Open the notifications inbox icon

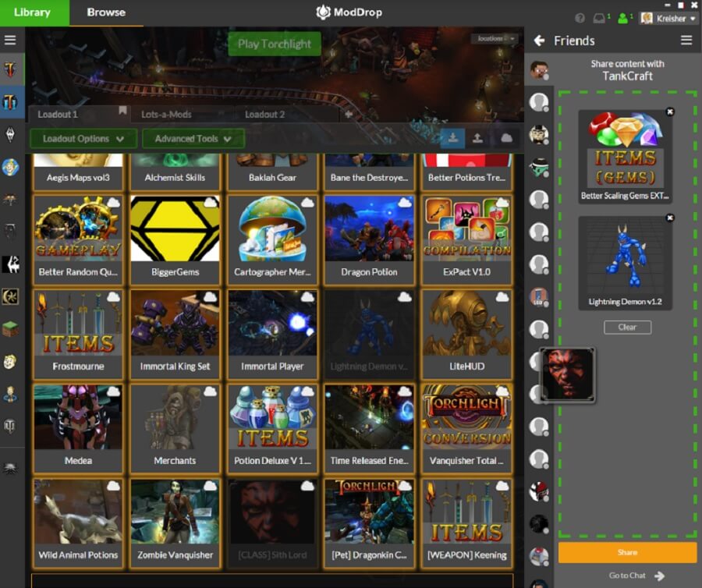click(599, 19)
